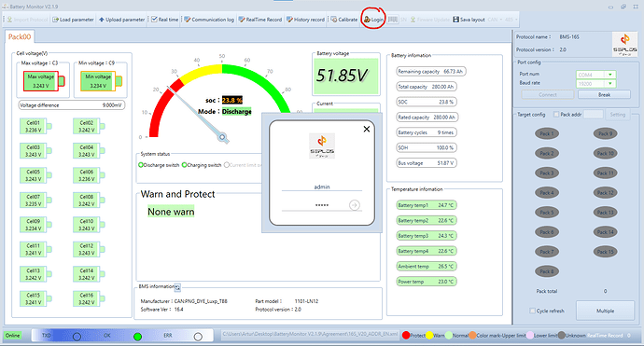
Task: Click the Break button
Action: (604, 95)
